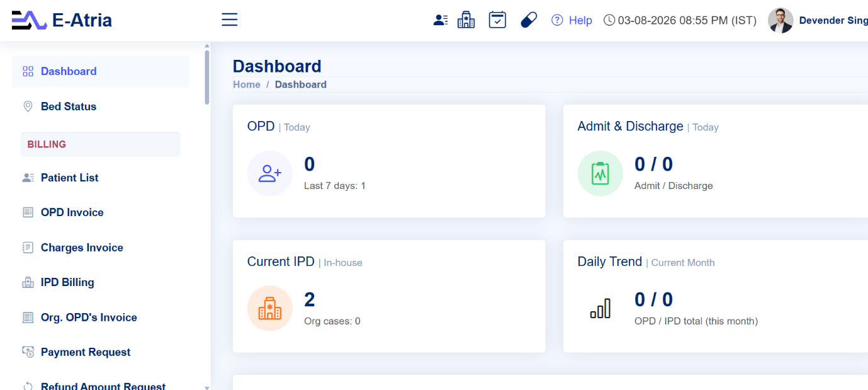Click the "Current Month" label
The width and height of the screenshot is (868, 390).
tap(683, 263)
